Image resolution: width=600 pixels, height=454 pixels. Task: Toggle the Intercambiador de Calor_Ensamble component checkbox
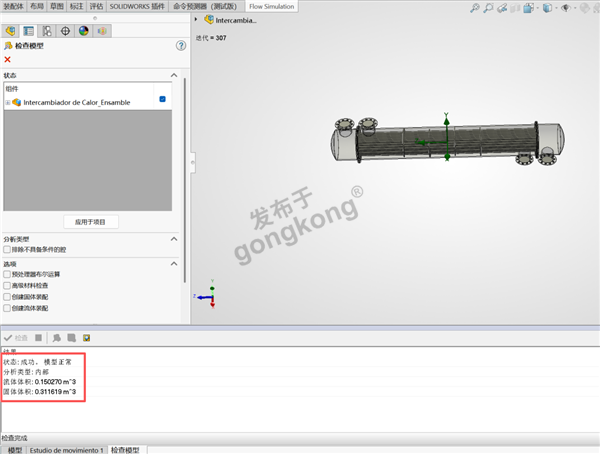pyautogui.click(x=162, y=100)
